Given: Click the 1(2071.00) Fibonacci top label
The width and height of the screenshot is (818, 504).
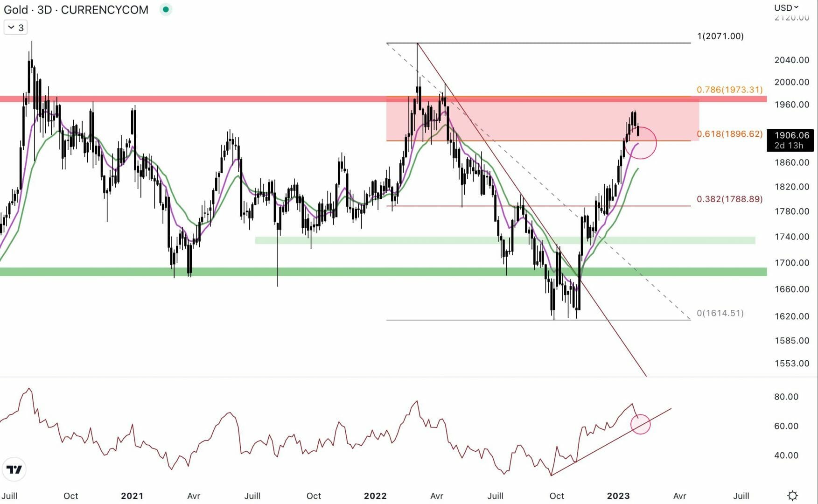Looking at the screenshot, I should click(720, 36).
